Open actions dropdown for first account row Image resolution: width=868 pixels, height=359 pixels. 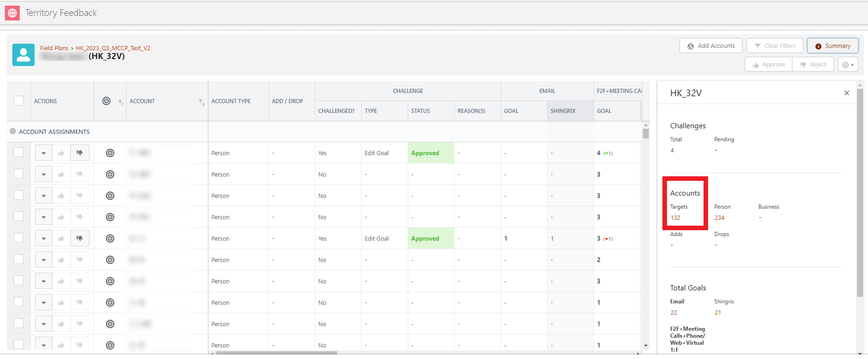click(x=43, y=153)
